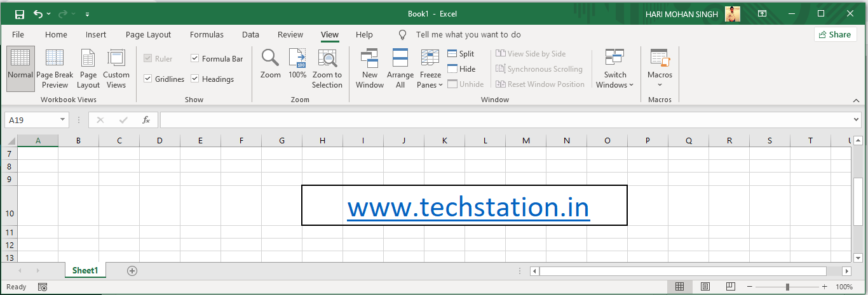Open the Insert tab
This screenshot has height=295, width=868.
coord(96,35)
